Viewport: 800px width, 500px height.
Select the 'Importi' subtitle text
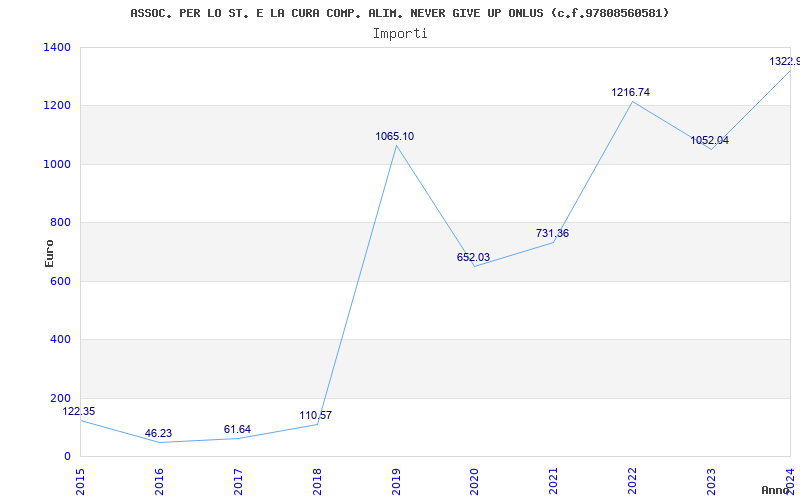point(400,34)
